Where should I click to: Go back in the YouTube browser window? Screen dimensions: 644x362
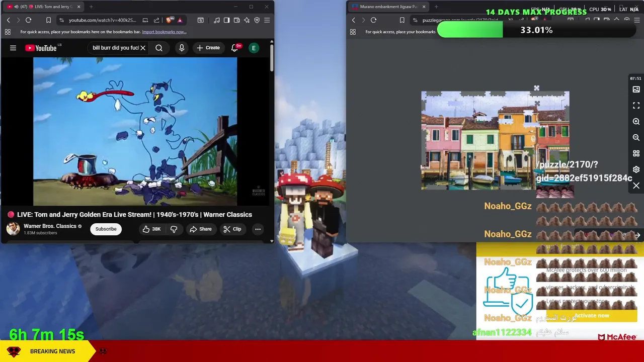point(8,20)
